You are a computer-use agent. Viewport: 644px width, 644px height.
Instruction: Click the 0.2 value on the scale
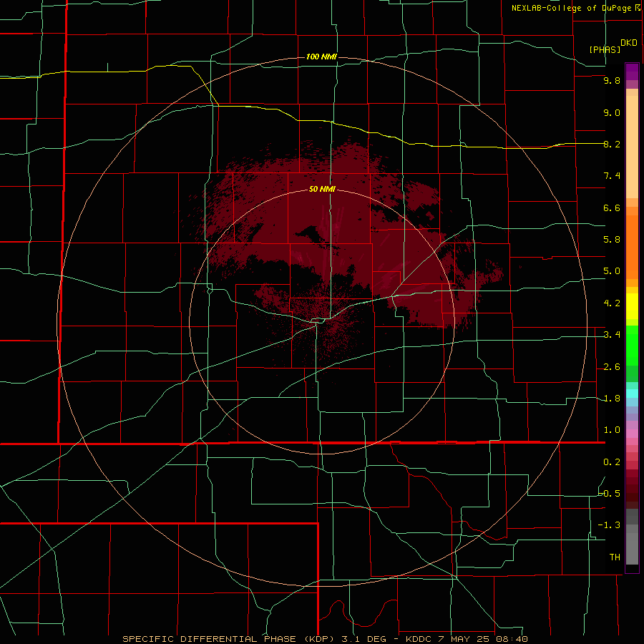coord(612,462)
